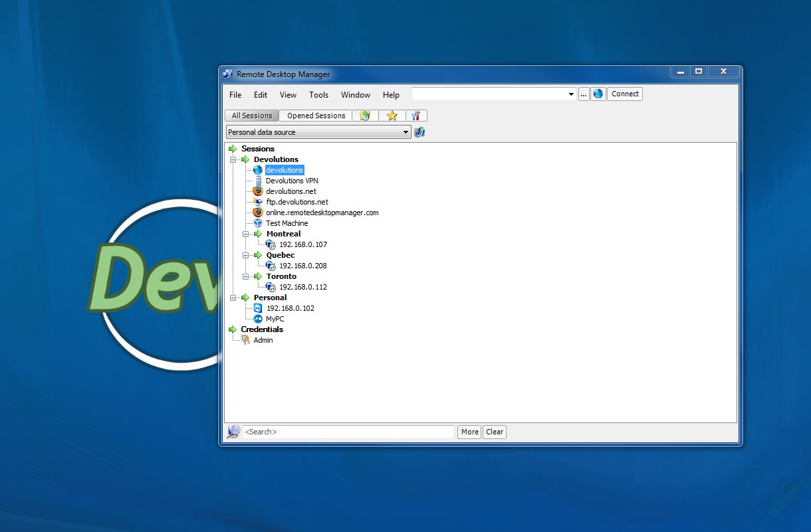Open the Window menu
The image size is (811, 532).
pyautogui.click(x=356, y=95)
